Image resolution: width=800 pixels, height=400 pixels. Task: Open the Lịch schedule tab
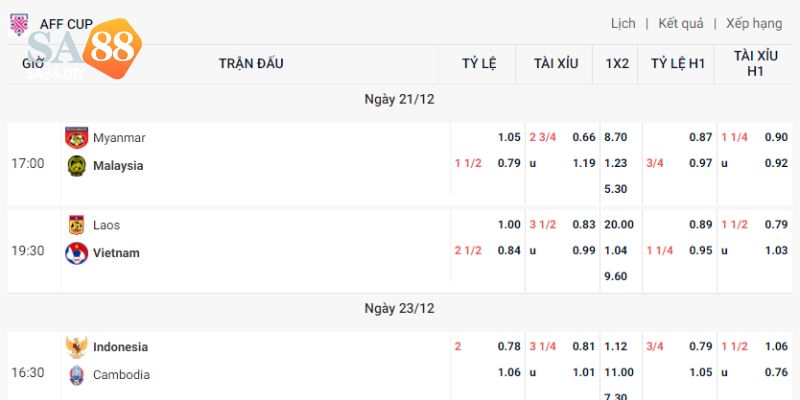[x=623, y=23]
